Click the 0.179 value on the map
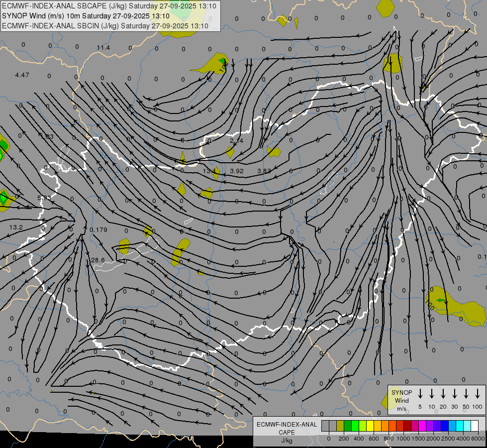The height and width of the screenshot is (448, 487). (98, 229)
